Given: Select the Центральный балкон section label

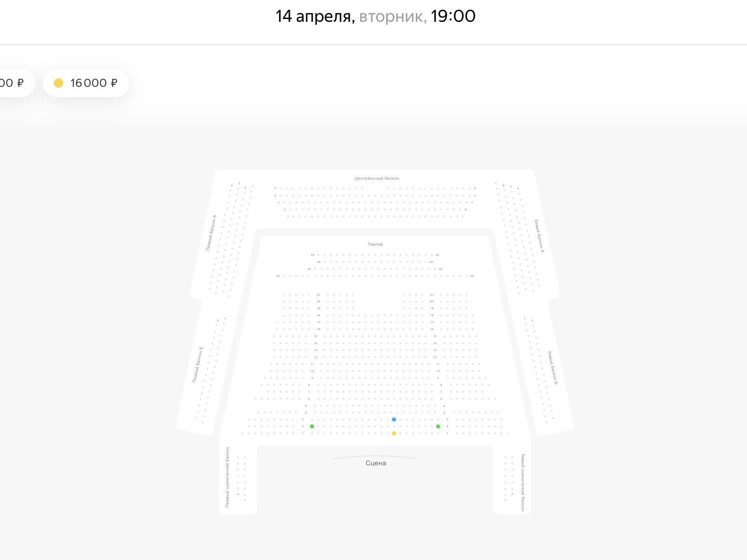Looking at the screenshot, I should point(377,178).
